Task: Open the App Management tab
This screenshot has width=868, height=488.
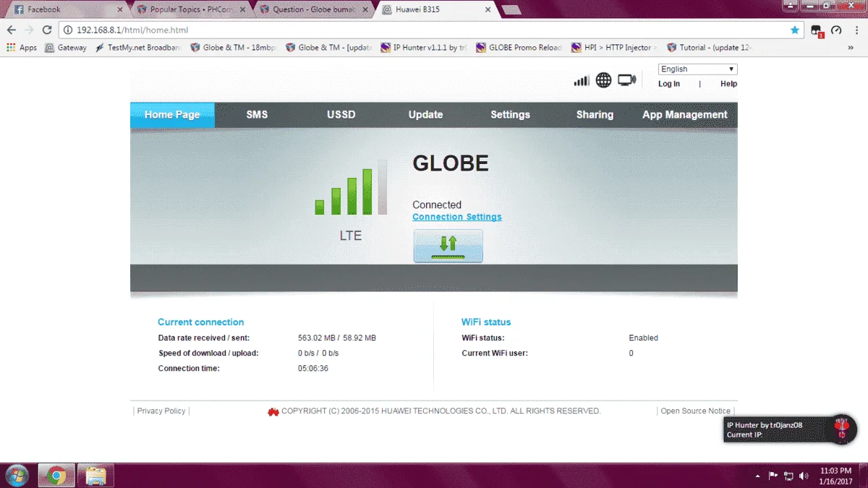Action: pos(685,114)
